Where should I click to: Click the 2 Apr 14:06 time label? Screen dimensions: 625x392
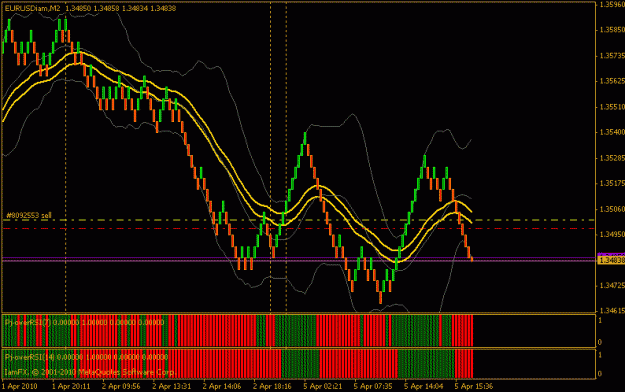coord(222,386)
